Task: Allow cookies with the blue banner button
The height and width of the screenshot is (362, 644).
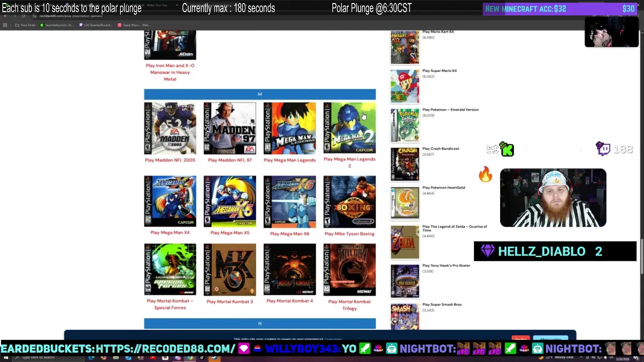Action: 550,339
